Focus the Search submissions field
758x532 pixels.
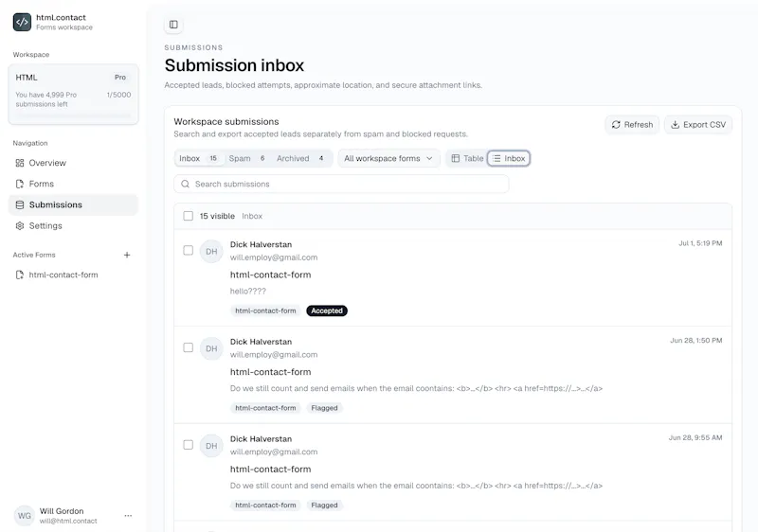[x=341, y=184]
